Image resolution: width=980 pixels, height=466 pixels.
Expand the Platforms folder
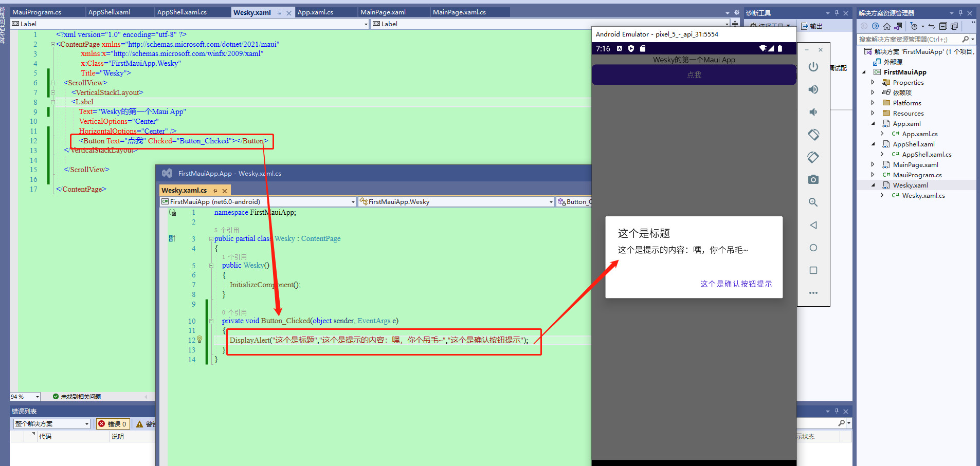873,103
